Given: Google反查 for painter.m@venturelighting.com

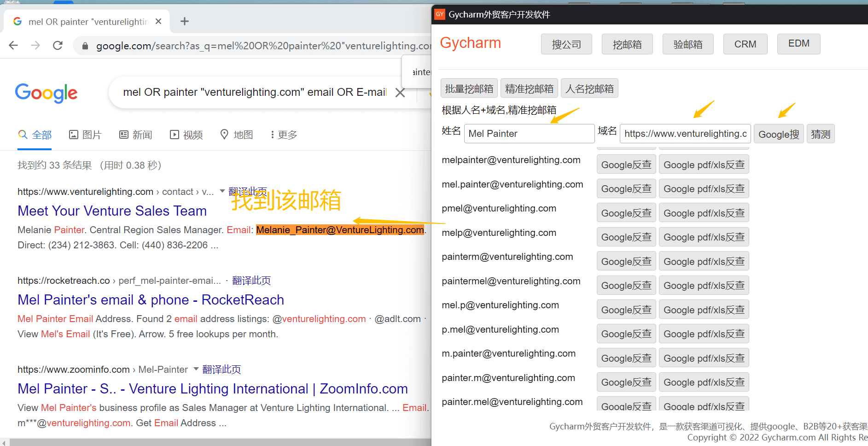Looking at the screenshot, I should pos(626,382).
